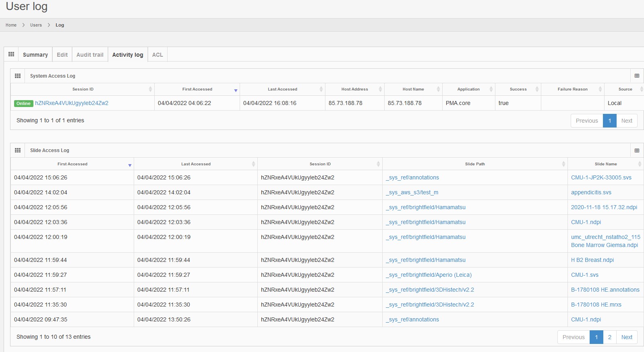Open session hZNRxeA4VUkUgyyleb24Zw2 link
This screenshot has width=644, height=352.
(x=72, y=103)
